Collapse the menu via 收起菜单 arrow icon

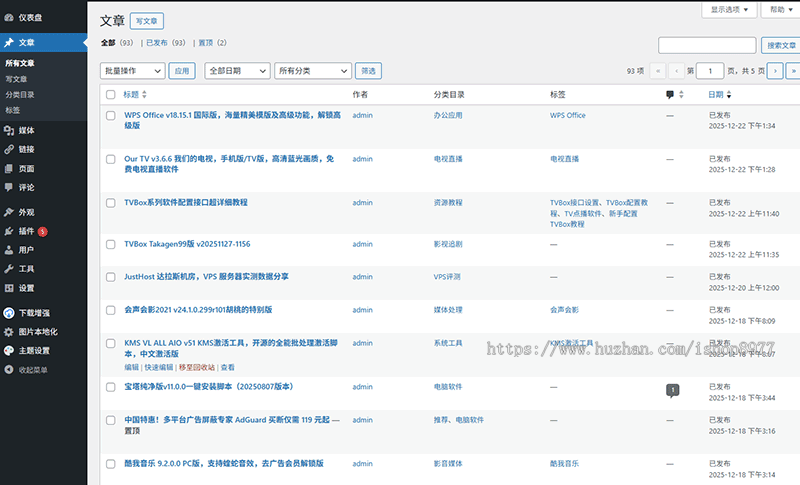(9, 370)
